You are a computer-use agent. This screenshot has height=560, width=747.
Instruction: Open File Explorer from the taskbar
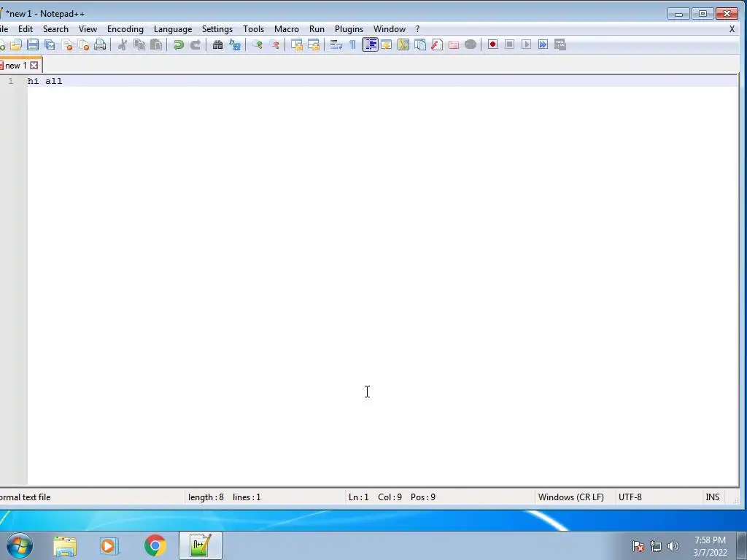point(65,545)
